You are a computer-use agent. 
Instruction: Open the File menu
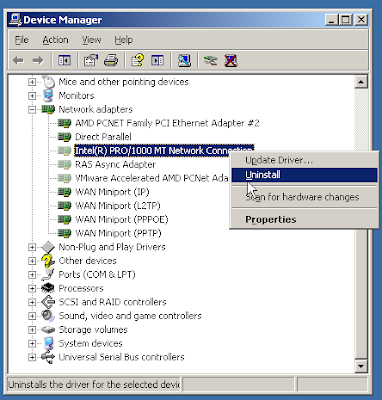pos(21,40)
